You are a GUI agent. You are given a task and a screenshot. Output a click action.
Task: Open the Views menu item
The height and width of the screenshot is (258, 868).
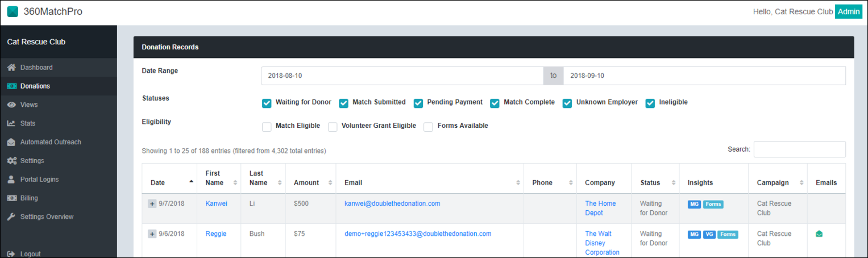pyautogui.click(x=58, y=105)
